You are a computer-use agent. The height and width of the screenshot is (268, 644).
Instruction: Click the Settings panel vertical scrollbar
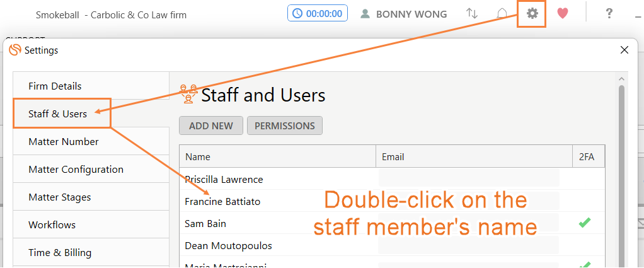[621, 177]
